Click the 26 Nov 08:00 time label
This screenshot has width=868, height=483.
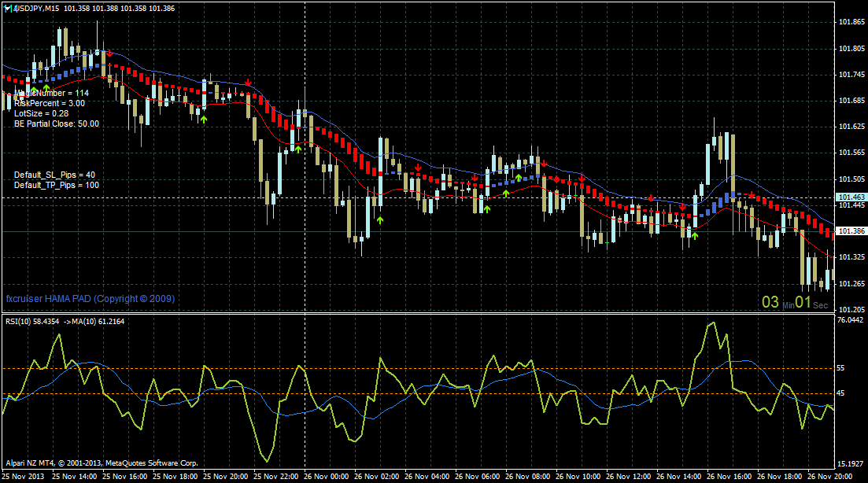click(527, 477)
